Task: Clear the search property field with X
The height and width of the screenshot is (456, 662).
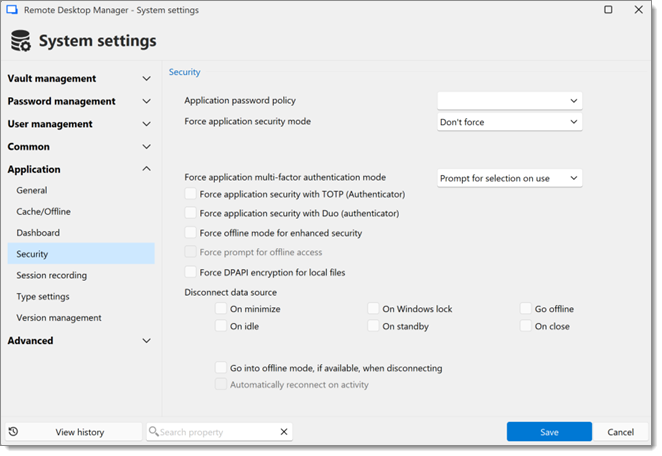Action: pyautogui.click(x=284, y=432)
